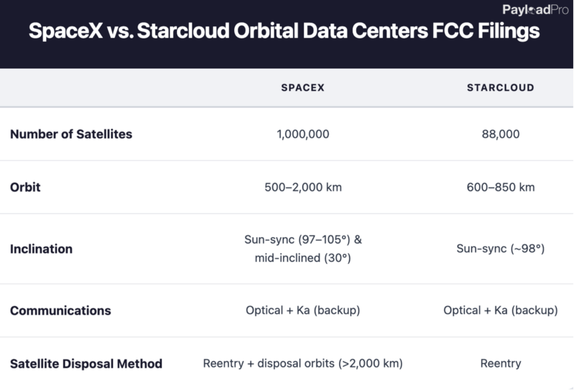Select the Inclination row label
Viewport: 575px width, 392px height.
coord(41,249)
